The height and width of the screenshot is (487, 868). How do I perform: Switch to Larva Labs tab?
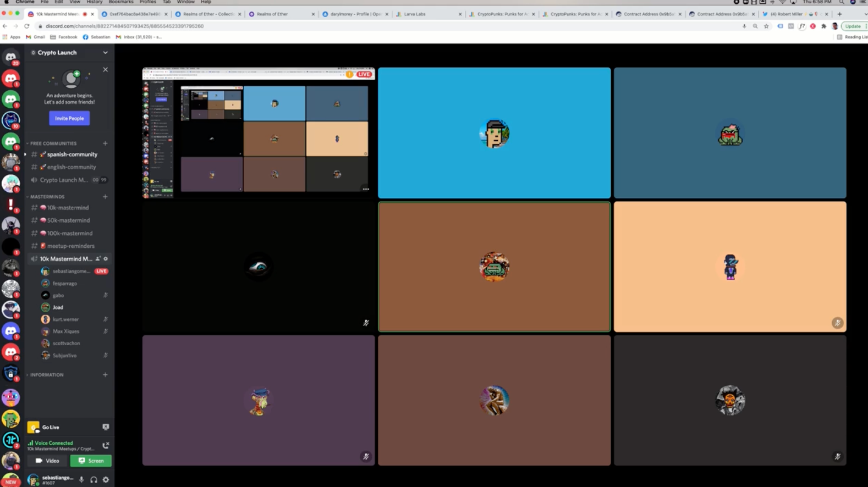click(429, 14)
